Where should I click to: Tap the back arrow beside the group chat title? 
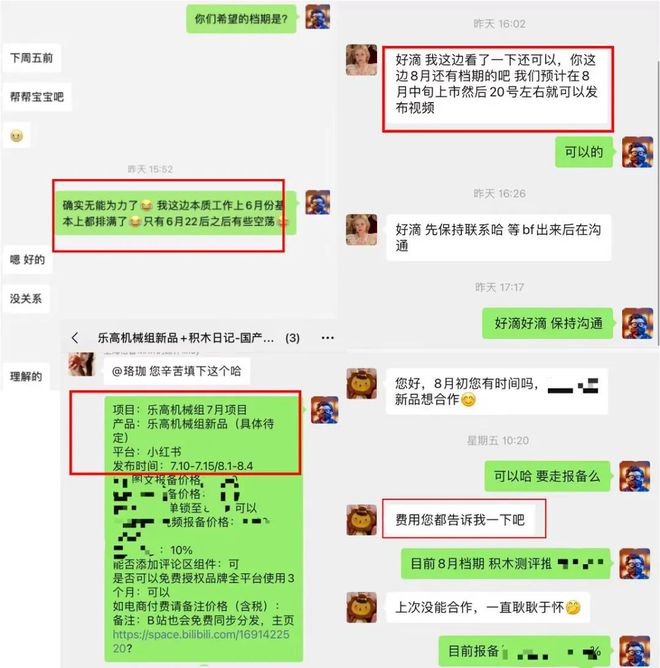(x=75, y=338)
